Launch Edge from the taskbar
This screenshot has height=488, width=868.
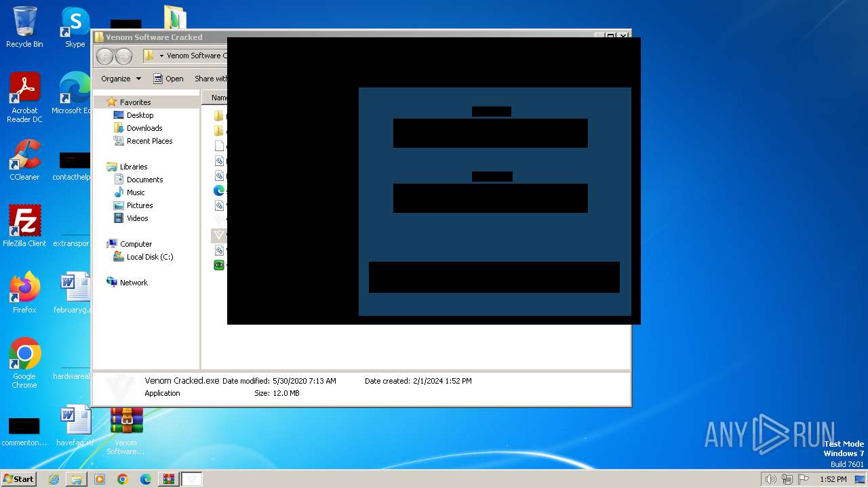(146, 479)
